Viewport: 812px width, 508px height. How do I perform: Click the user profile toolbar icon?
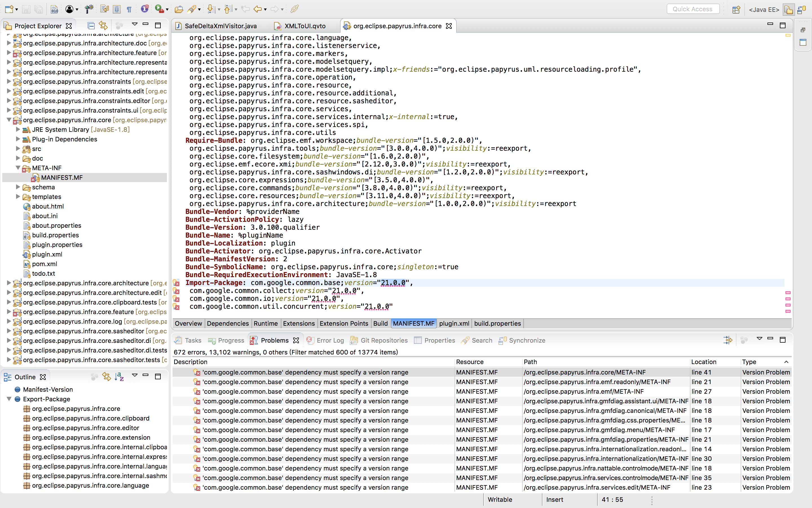[x=69, y=9]
